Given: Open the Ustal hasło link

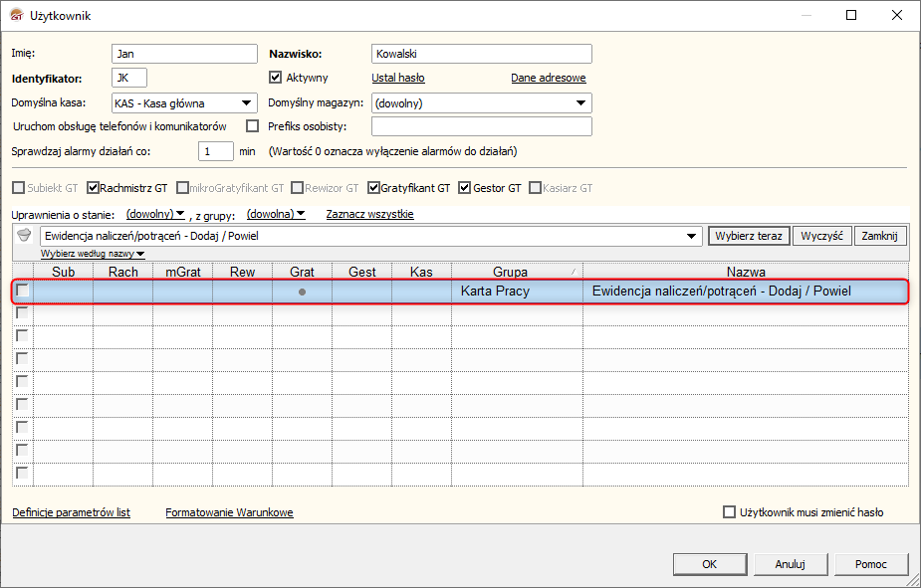Looking at the screenshot, I should tap(398, 78).
